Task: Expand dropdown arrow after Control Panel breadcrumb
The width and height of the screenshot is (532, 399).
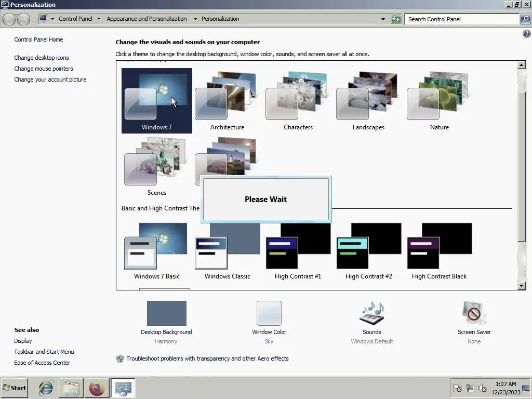Action: coord(99,19)
